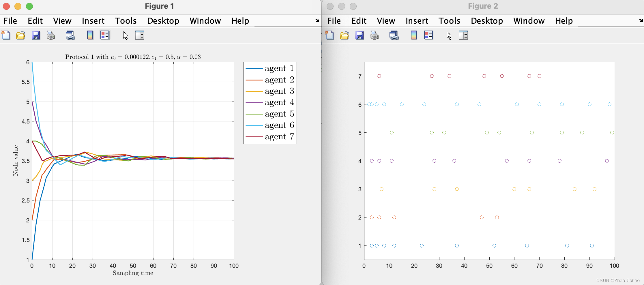The width and height of the screenshot is (644, 285).
Task: Open Desktop menu in Figure 2
Action: (x=487, y=21)
